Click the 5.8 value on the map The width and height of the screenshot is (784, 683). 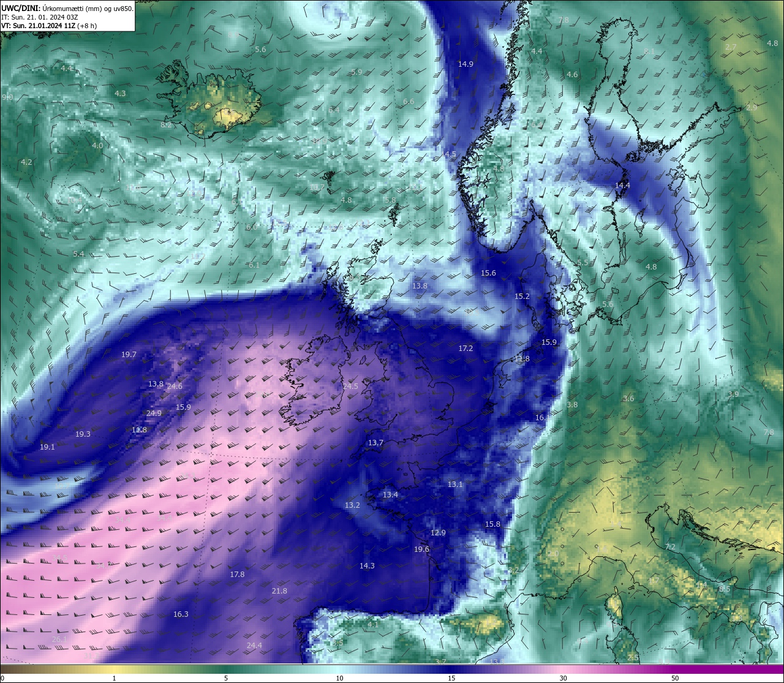point(390,200)
